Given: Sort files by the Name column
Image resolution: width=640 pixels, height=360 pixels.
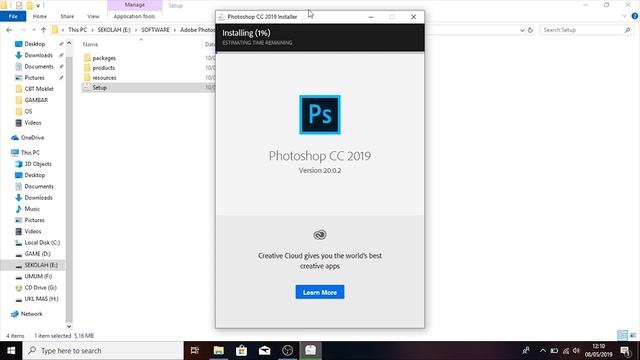Looking at the screenshot, I should tap(90, 44).
